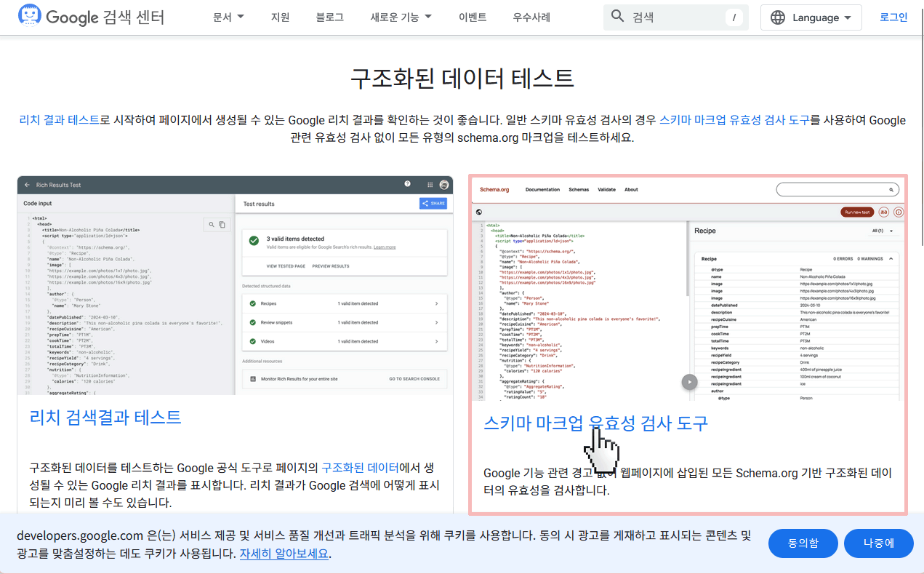Click the play icon on the schema screenshot
This screenshot has height=574, width=924.
pyautogui.click(x=689, y=382)
